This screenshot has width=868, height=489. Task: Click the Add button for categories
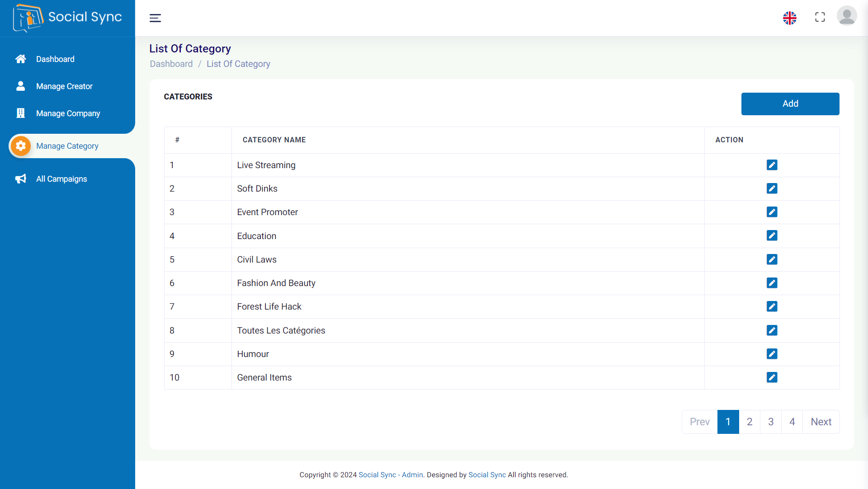coord(790,103)
